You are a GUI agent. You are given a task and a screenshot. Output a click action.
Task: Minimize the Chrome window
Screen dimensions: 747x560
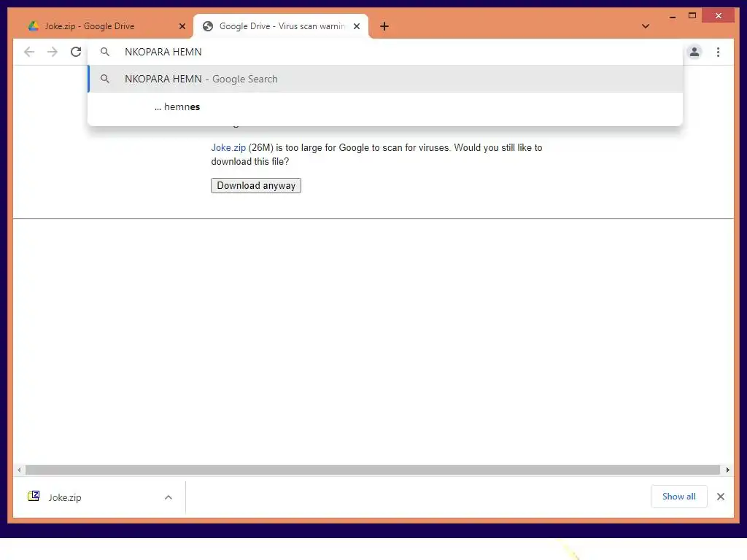point(673,16)
